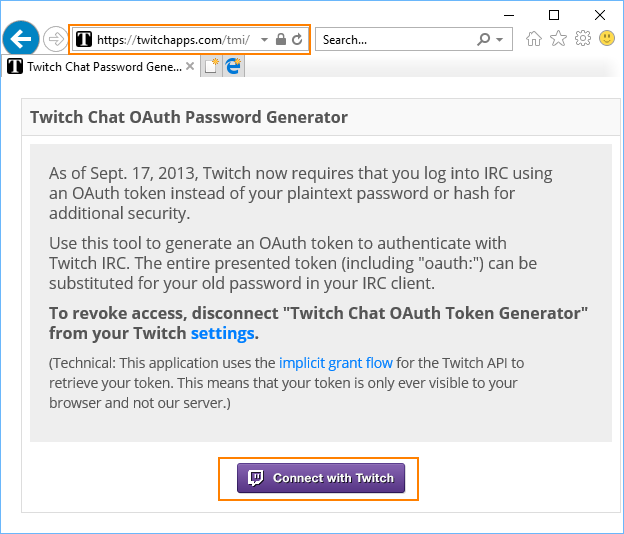624x534 pixels.
Task: Click the Open Microsoft Edge tab icon
Action: tap(233, 66)
